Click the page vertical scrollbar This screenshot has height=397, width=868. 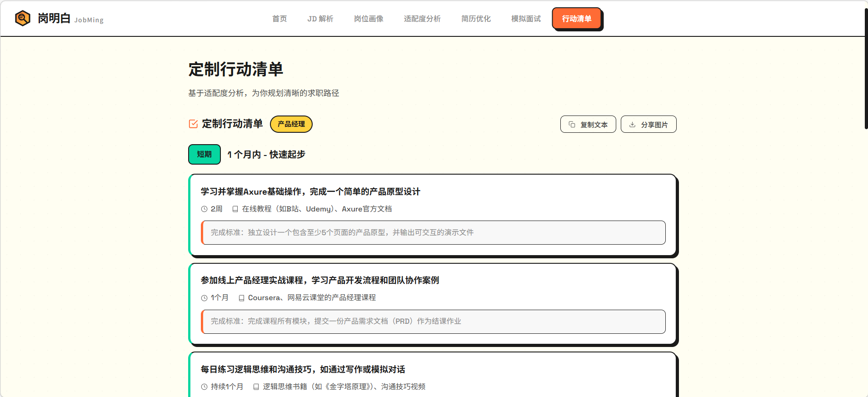[x=866, y=68]
